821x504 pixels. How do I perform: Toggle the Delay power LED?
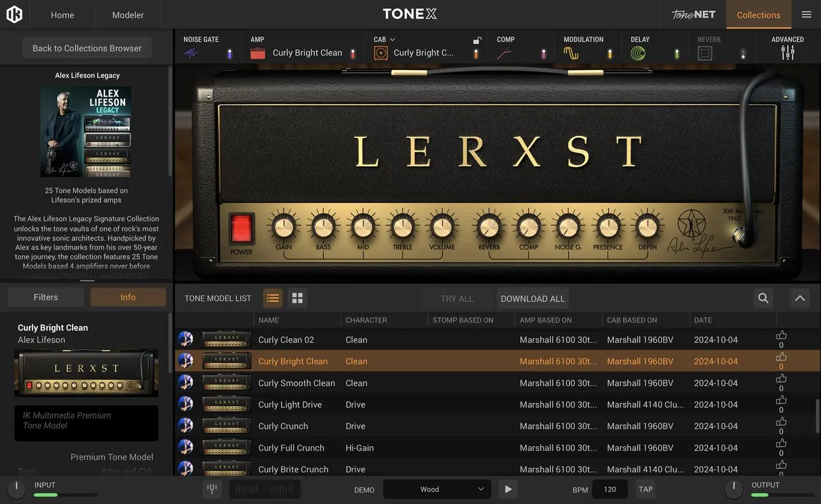tap(677, 54)
